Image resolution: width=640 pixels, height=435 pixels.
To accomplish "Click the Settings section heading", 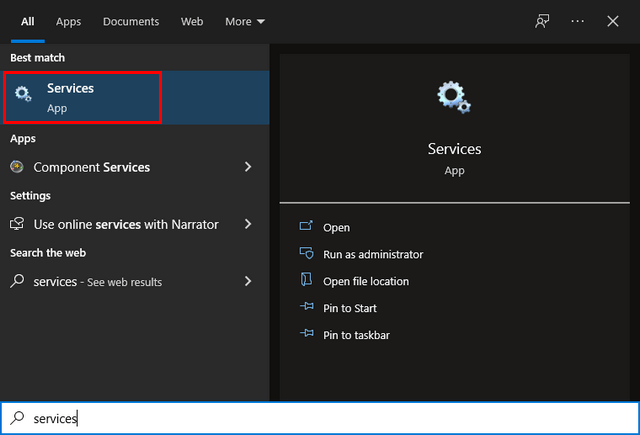I will (x=31, y=196).
